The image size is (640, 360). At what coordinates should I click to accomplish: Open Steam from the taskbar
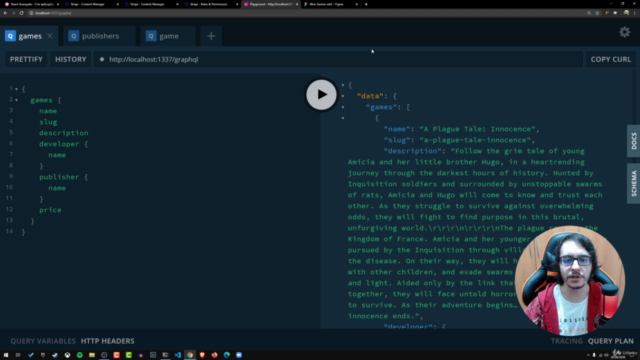[x=55, y=355]
